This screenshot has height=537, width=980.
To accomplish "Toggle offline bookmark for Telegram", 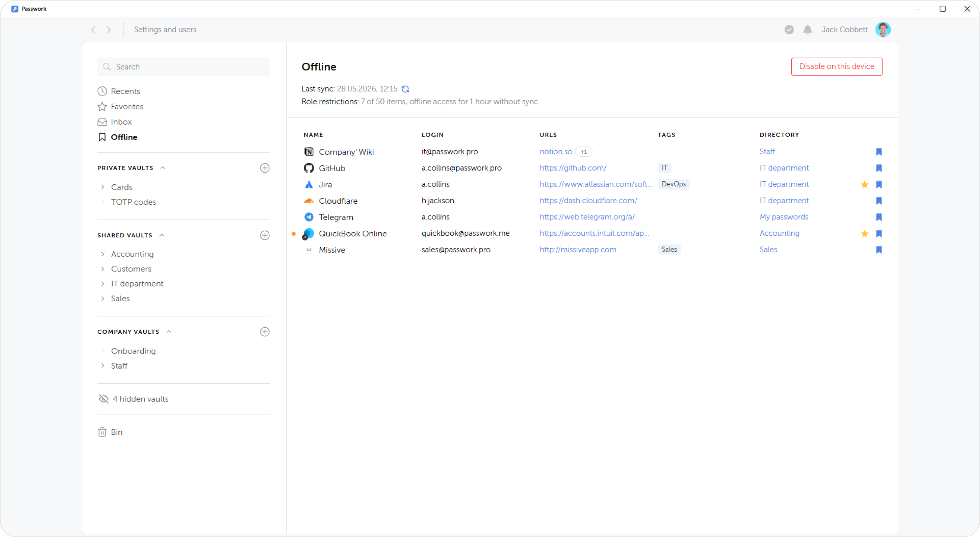I will pyautogui.click(x=879, y=218).
